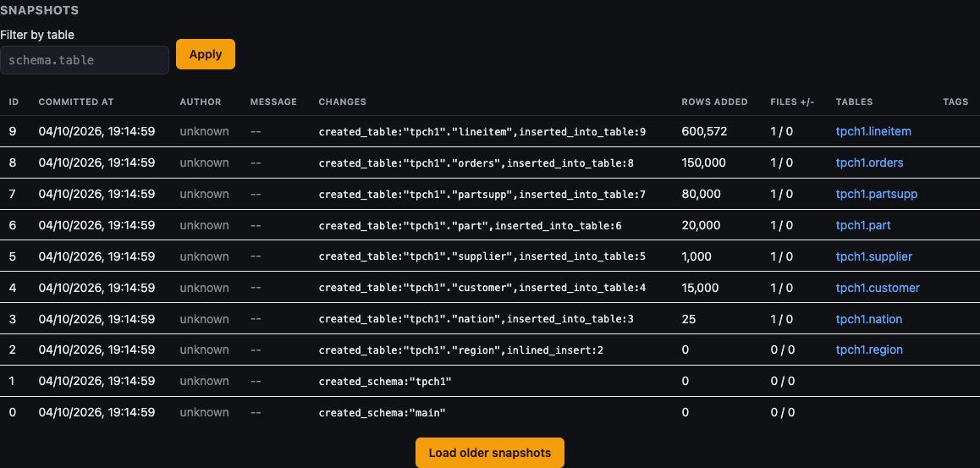The image size is (980, 468).
Task: Open the tpch1.orders table link
Action: pos(869,162)
